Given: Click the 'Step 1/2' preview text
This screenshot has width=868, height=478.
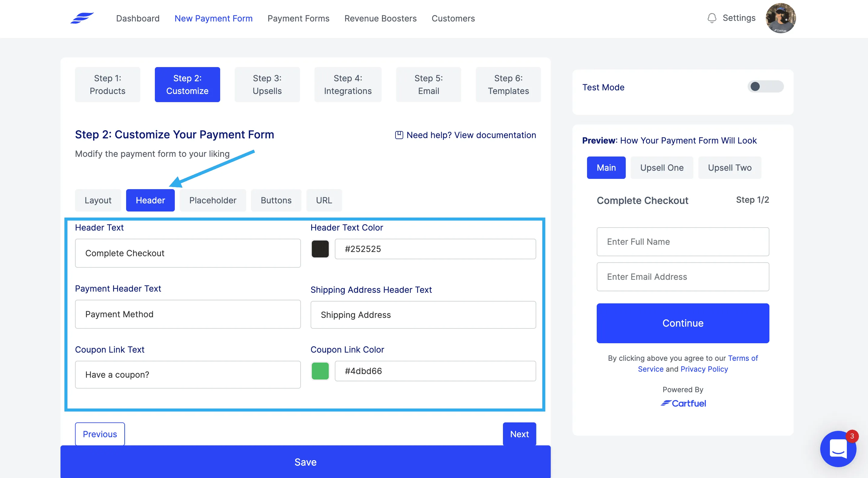Looking at the screenshot, I should tap(752, 200).
